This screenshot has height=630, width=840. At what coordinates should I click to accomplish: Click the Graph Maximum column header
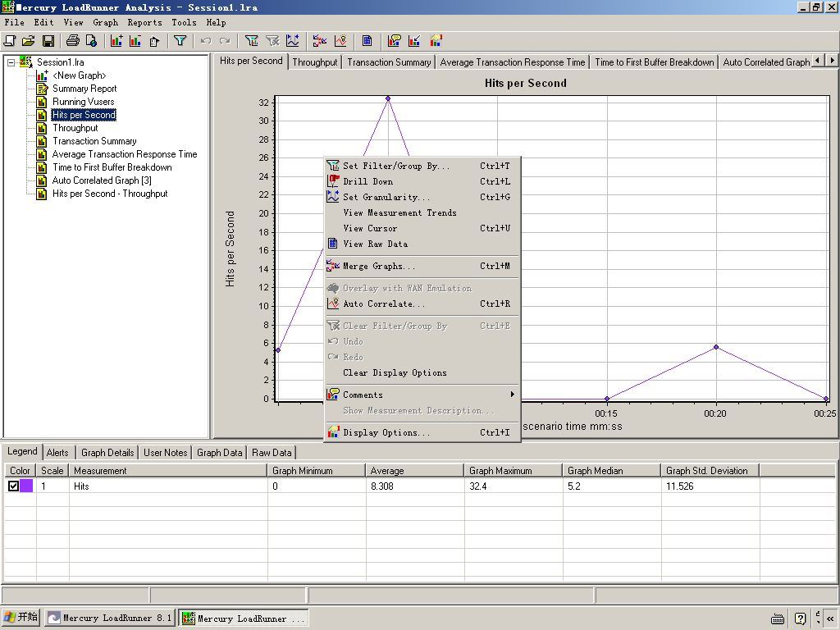513,470
